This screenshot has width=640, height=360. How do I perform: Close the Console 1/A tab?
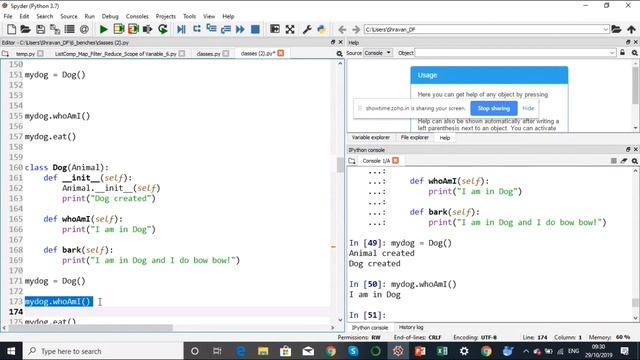[396, 160]
